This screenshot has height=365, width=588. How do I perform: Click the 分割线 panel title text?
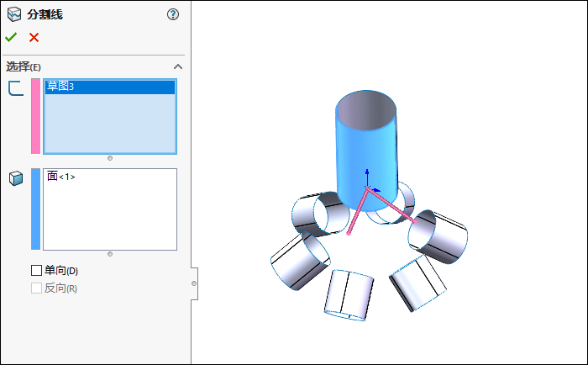45,14
